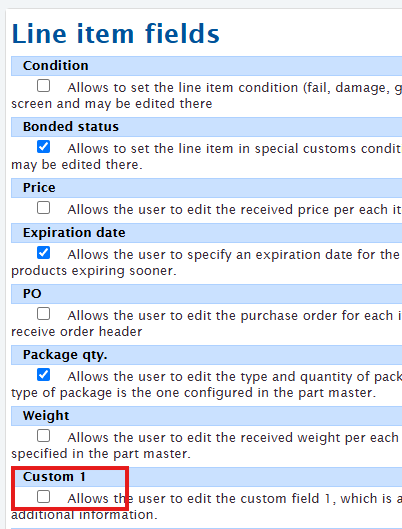Turn on the Weight checkbox

click(44, 436)
